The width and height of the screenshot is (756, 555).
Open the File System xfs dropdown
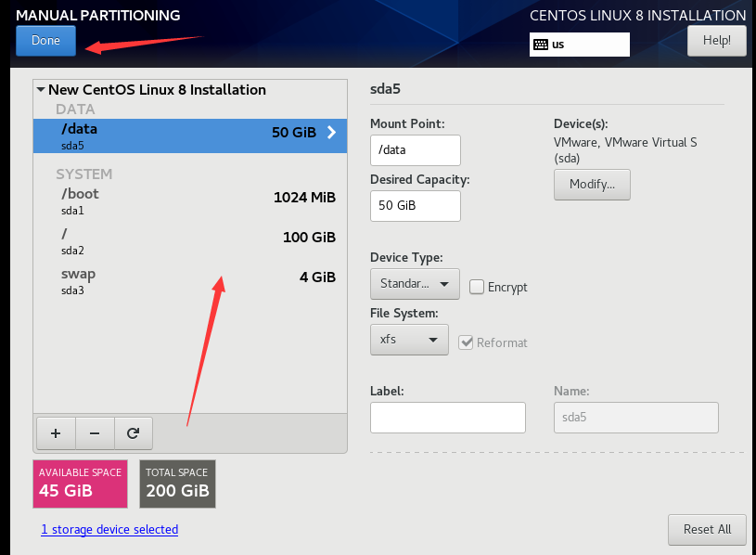pyautogui.click(x=409, y=340)
